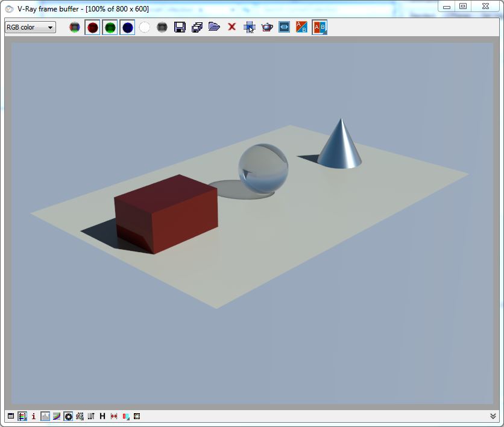Toggle the LUT correction button
This screenshot has width=504, height=427.
pos(91,416)
